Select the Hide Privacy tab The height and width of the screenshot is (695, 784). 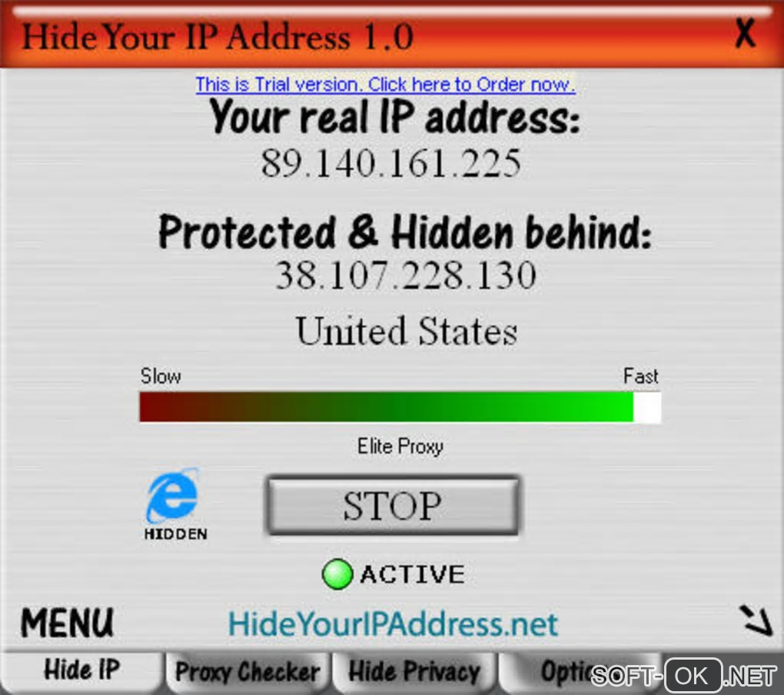[x=414, y=671]
